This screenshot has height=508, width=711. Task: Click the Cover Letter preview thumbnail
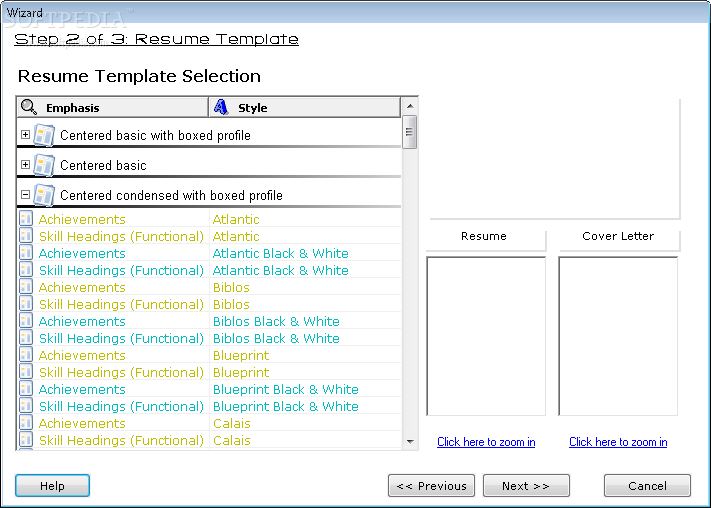618,336
